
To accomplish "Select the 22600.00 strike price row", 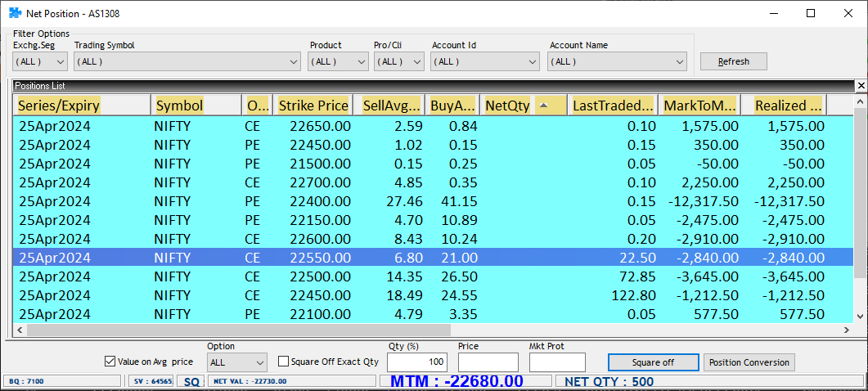I will click(x=433, y=239).
